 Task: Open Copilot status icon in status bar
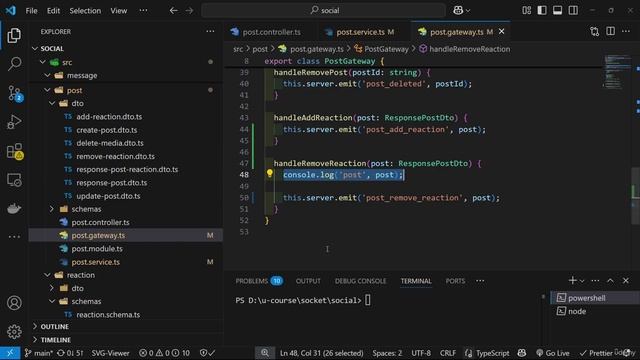[x=522, y=353]
